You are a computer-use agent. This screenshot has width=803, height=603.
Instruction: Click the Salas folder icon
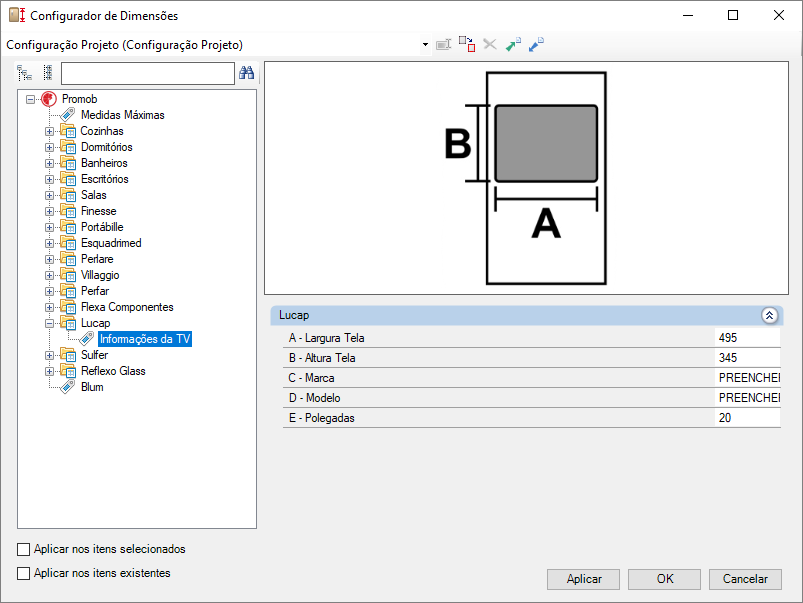coord(68,195)
